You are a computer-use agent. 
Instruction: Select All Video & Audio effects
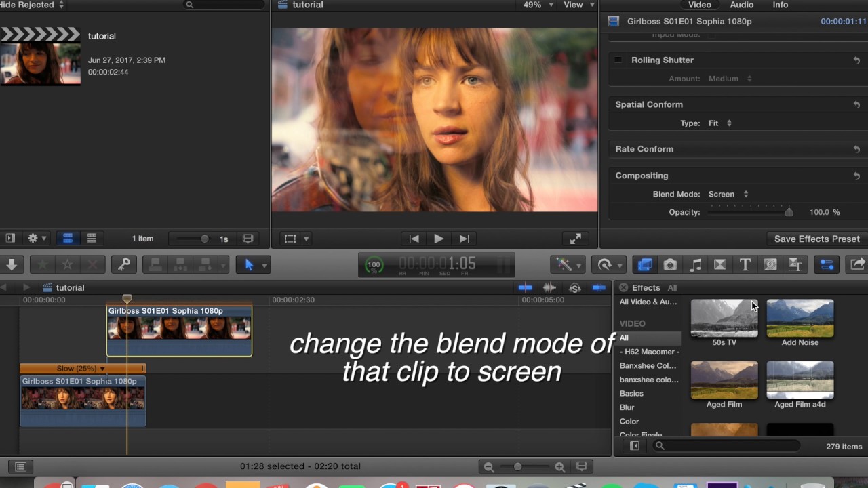[x=648, y=302]
